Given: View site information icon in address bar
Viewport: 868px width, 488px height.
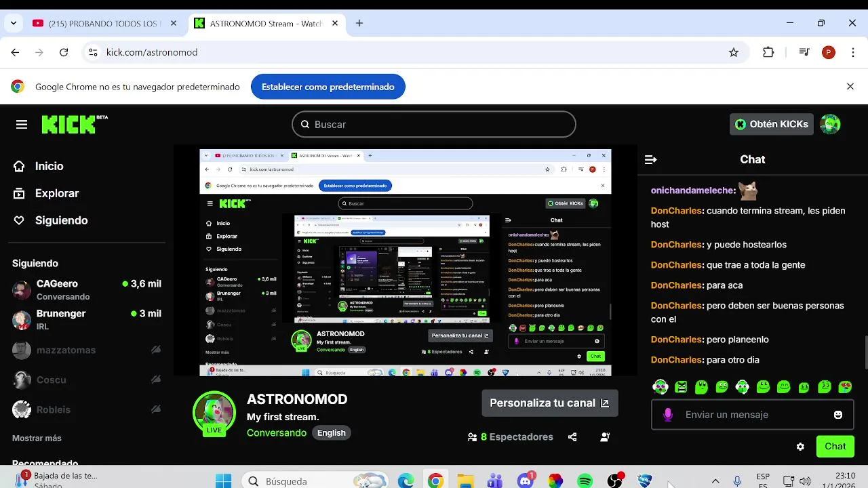Looking at the screenshot, I should point(93,52).
